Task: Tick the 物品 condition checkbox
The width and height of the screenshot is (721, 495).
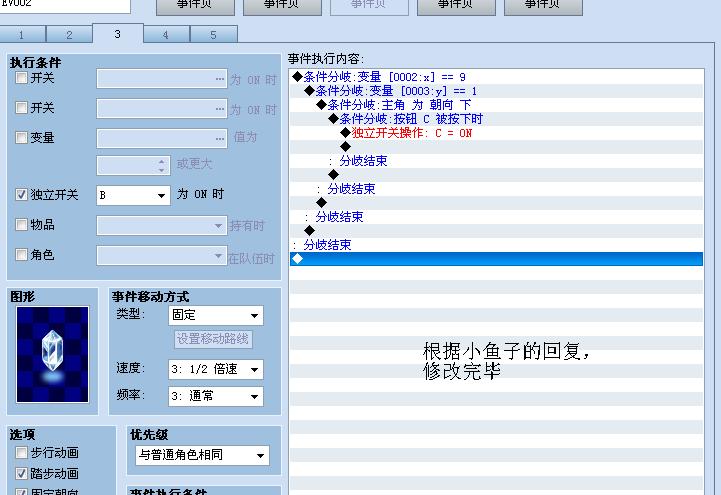Action: click(21, 224)
